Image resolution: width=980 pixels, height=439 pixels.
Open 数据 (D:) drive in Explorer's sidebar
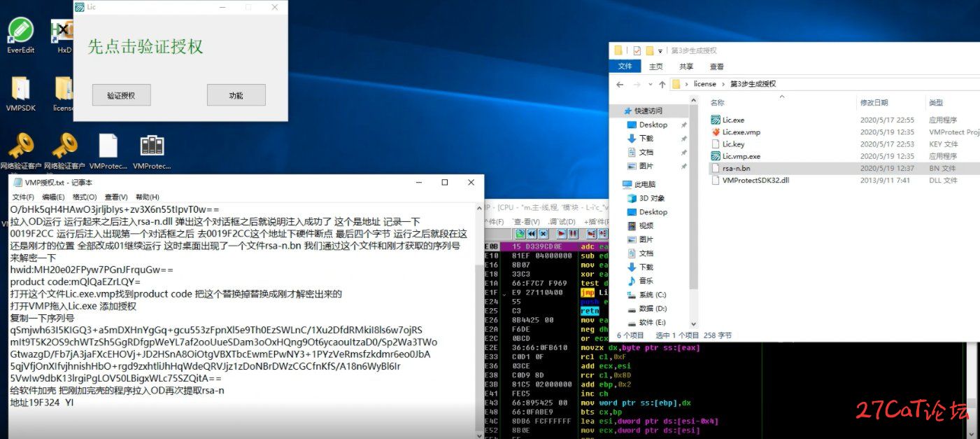click(647, 308)
